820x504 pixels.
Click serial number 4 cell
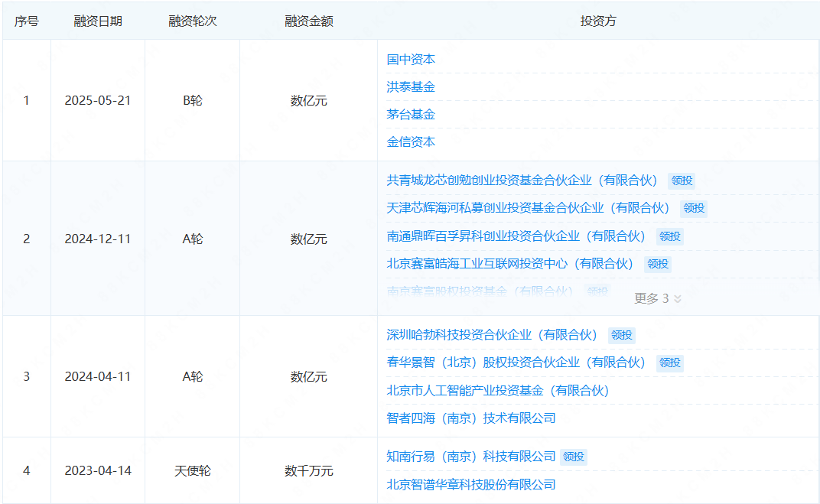click(26, 470)
